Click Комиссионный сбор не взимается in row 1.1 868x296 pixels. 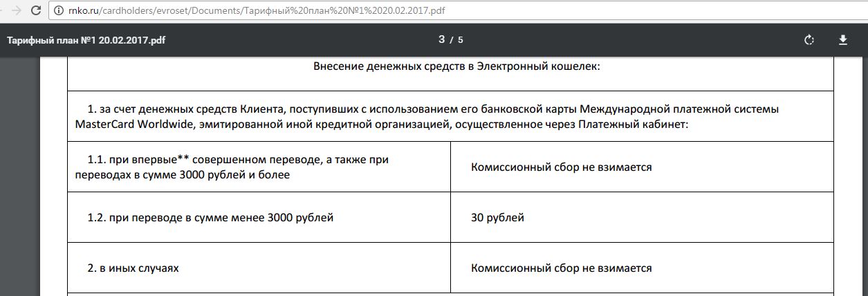[561, 167]
